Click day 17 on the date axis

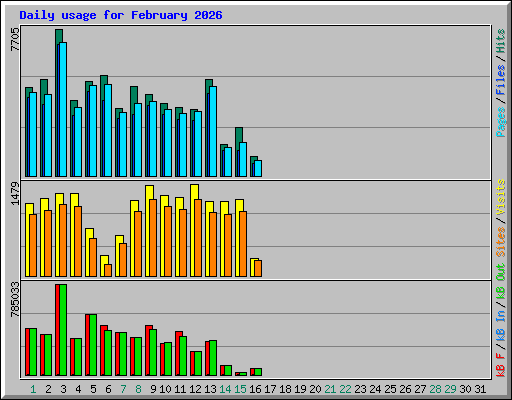(270, 389)
